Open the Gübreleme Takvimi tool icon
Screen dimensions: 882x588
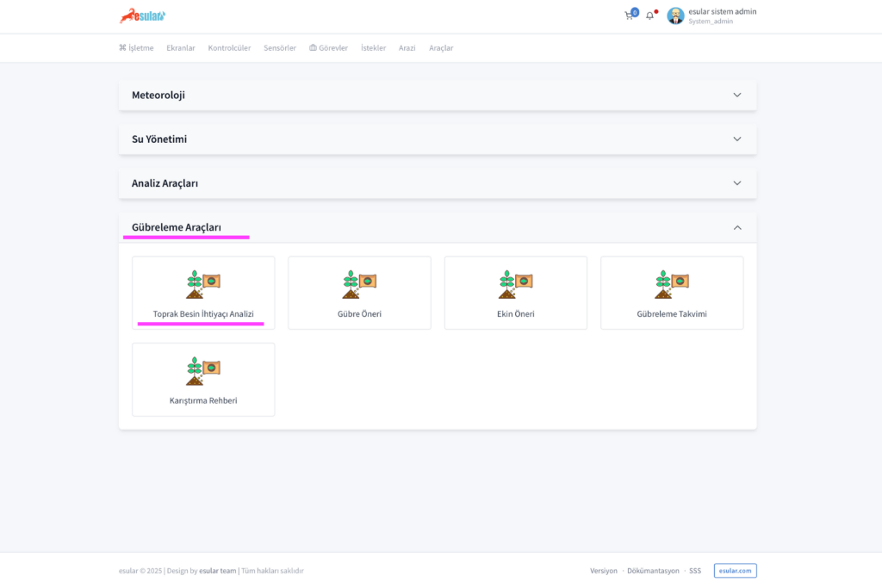coord(672,284)
